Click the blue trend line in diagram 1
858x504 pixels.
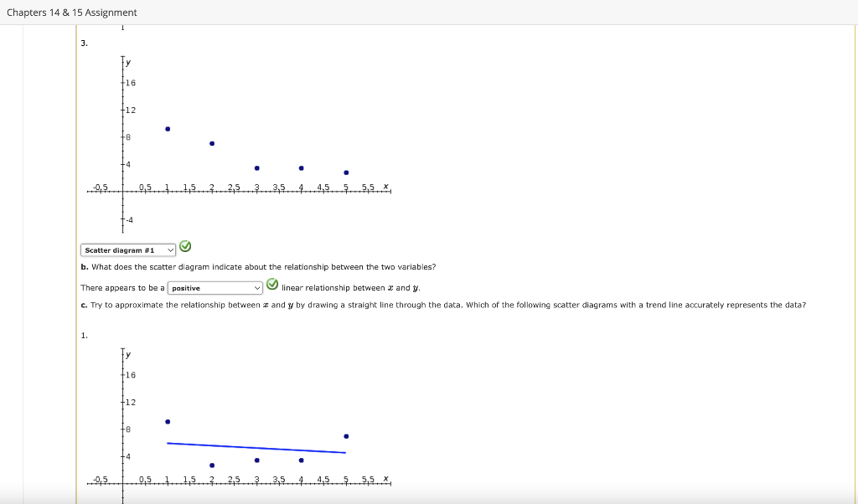coord(256,448)
